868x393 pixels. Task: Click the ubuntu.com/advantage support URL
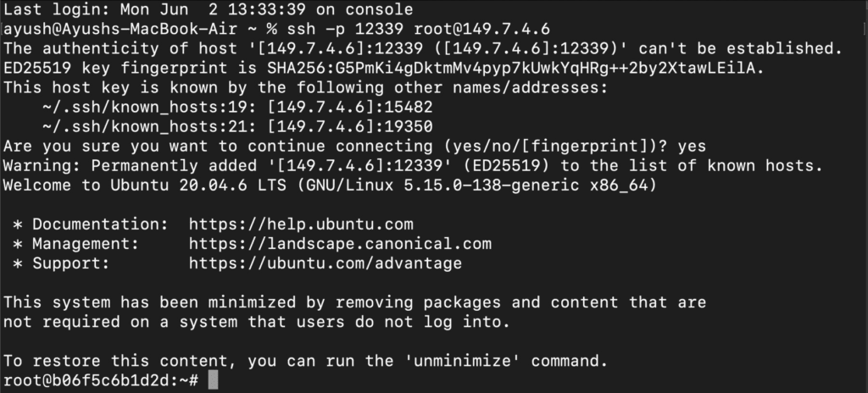tap(325, 263)
